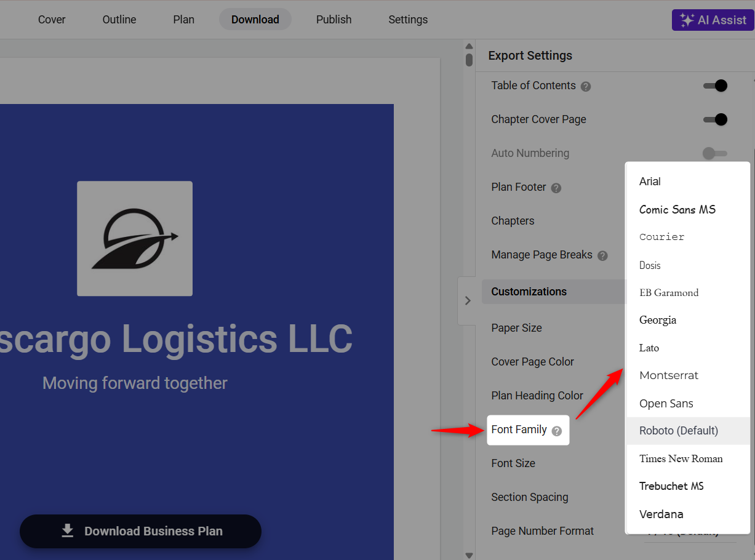The width and height of the screenshot is (755, 560).
Task: Pick Georgia font option
Action: click(687, 320)
